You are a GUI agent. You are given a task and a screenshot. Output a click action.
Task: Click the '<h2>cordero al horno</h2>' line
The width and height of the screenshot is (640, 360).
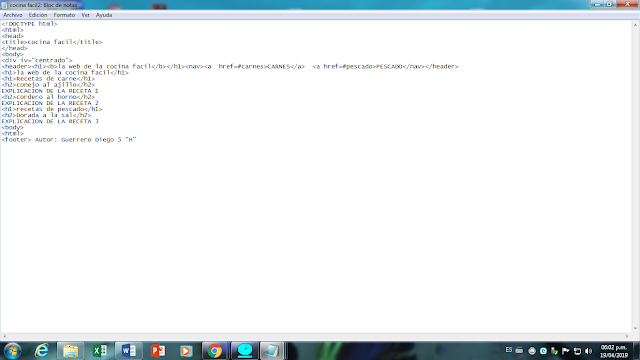click(x=48, y=97)
